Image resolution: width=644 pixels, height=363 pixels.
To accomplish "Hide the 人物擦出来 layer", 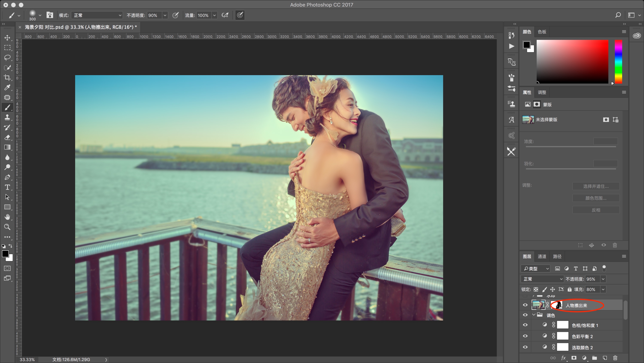I will [525, 305].
